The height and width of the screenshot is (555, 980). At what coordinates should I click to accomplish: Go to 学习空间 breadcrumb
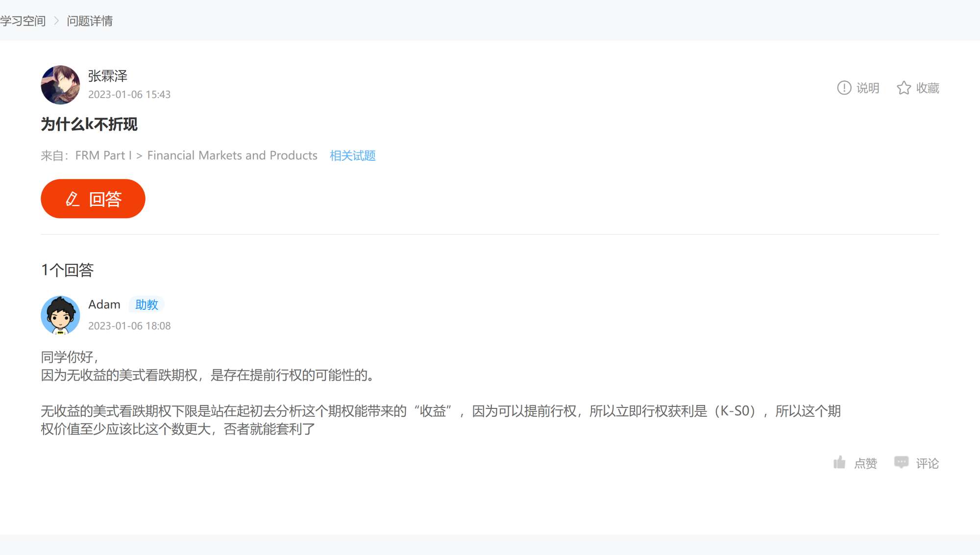(x=23, y=21)
